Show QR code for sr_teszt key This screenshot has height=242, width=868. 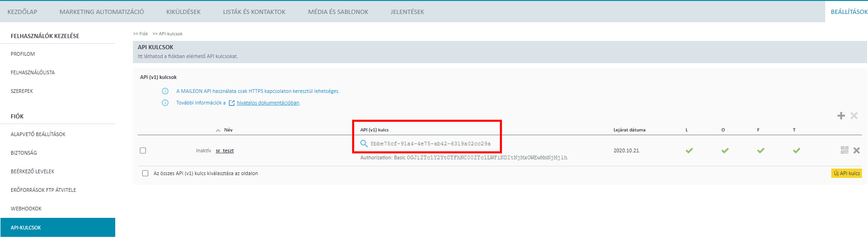845,150
